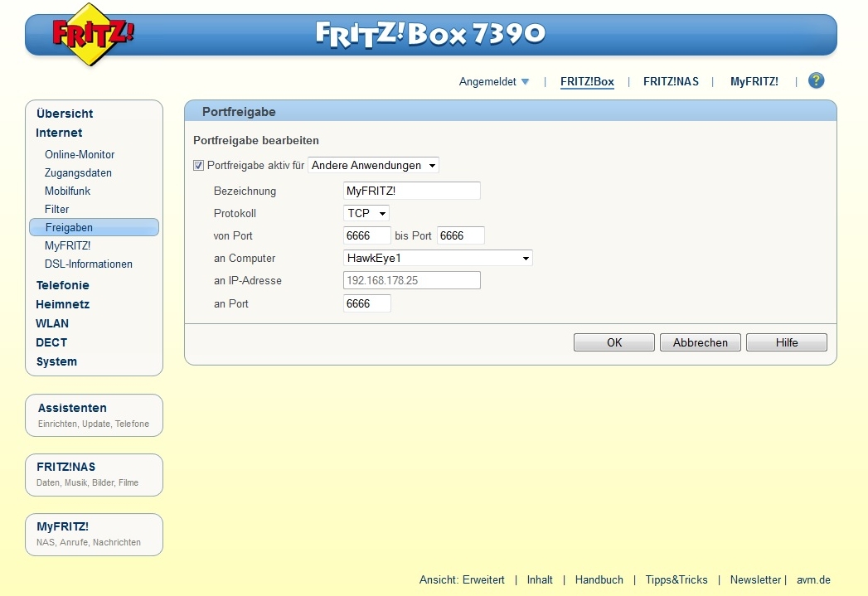Click the an IP-Adresse field
Image resolution: width=868 pixels, height=596 pixels.
pos(411,280)
